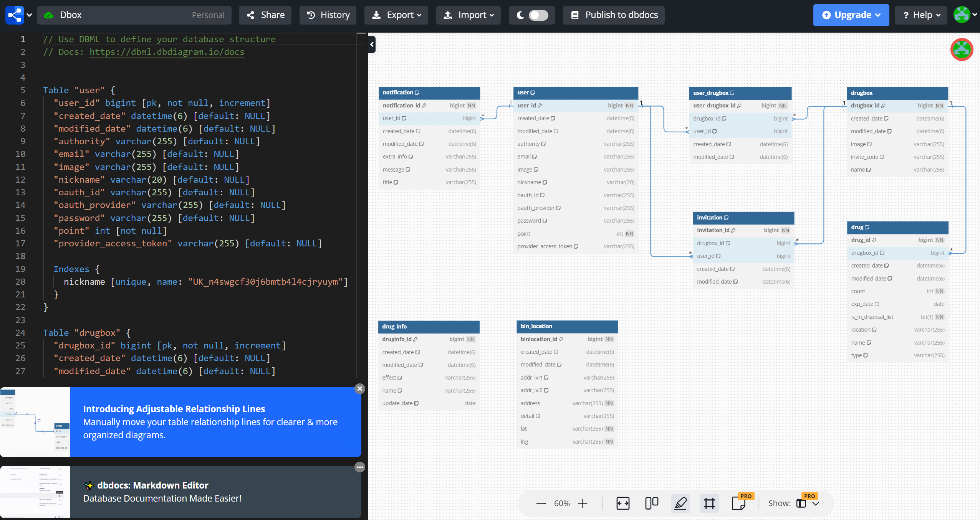The height and width of the screenshot is (520, 980).
Task: Open the History panel
Action: (328, 15)
